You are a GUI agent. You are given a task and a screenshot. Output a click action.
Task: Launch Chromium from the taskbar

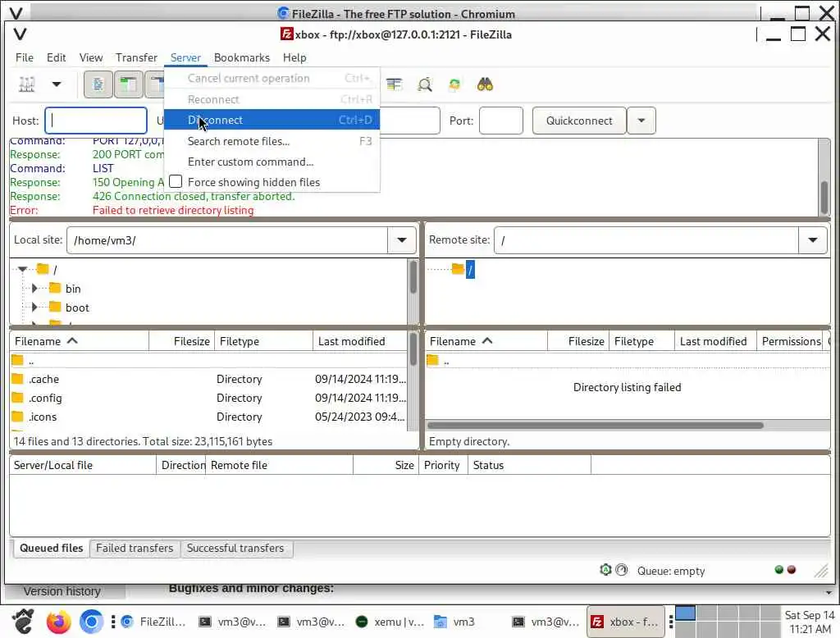tap(91, 622)
